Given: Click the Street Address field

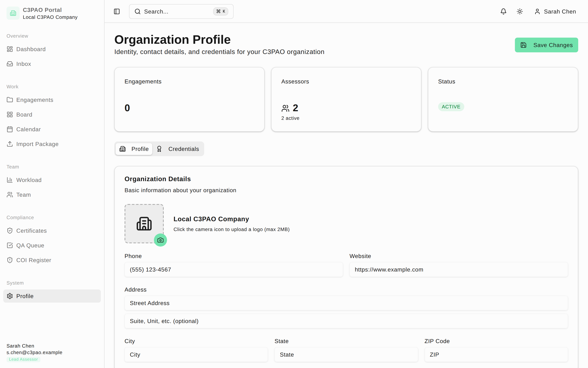Looking at the screenshot, I should [346, 303].
